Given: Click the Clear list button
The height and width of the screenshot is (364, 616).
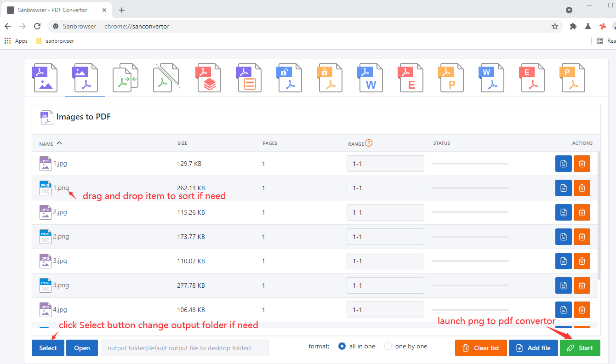Looking at the screenshot, I should pyautogui.click(x=481, y=348).
